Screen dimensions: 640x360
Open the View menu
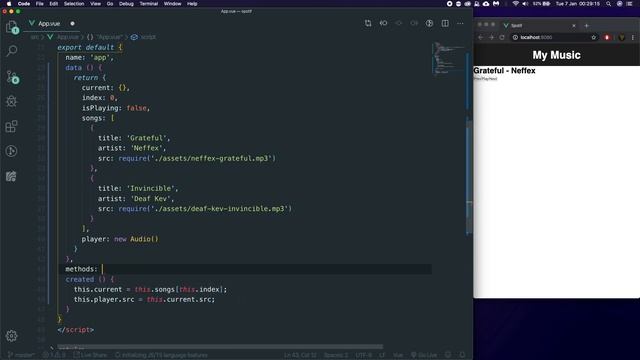click(x=95, y=4)
